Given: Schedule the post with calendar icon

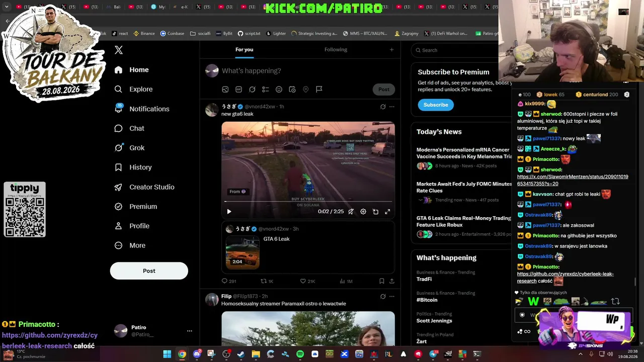Looking at the screenshot, I should click(292, 89).
